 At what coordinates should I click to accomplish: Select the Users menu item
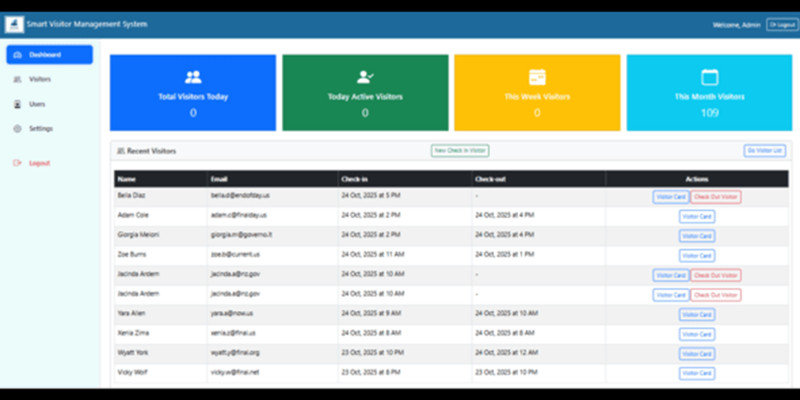click(37, 104)
